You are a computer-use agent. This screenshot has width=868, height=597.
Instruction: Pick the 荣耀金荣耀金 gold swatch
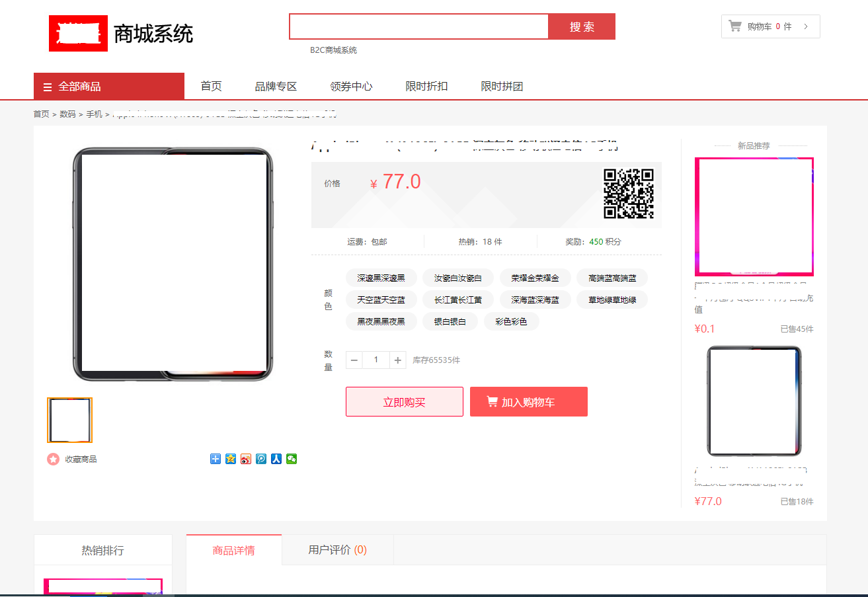[535, 278]
